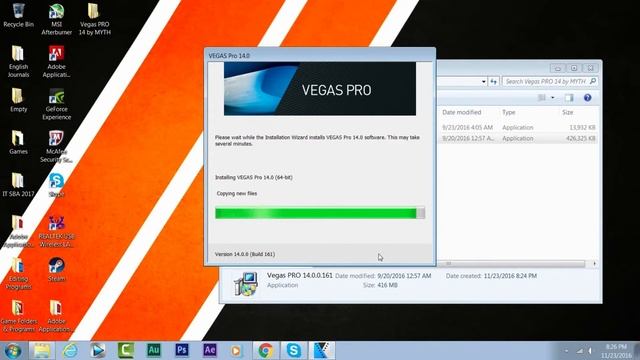This screenshot has height=360, width=640.
Task: Show hidden system tray icons arrow
Action: [566, 351]
